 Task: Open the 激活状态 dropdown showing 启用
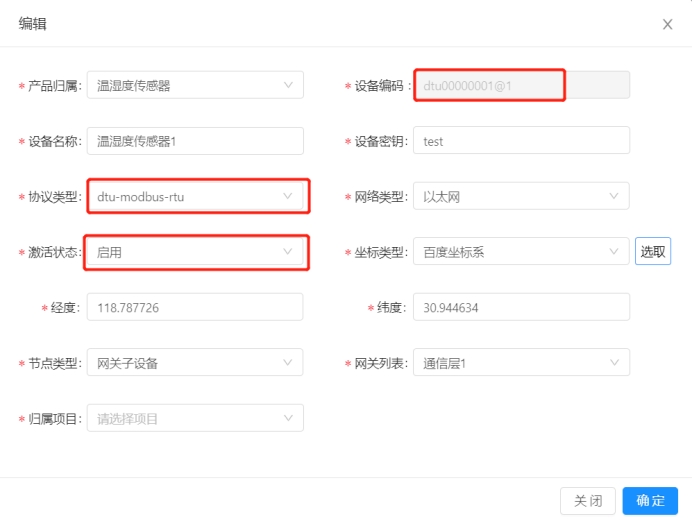point(195,252)
